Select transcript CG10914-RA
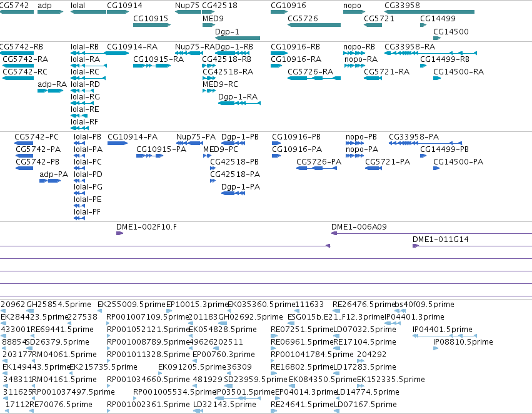The height and width of the screenshot is (414, 532). [116, 53]
